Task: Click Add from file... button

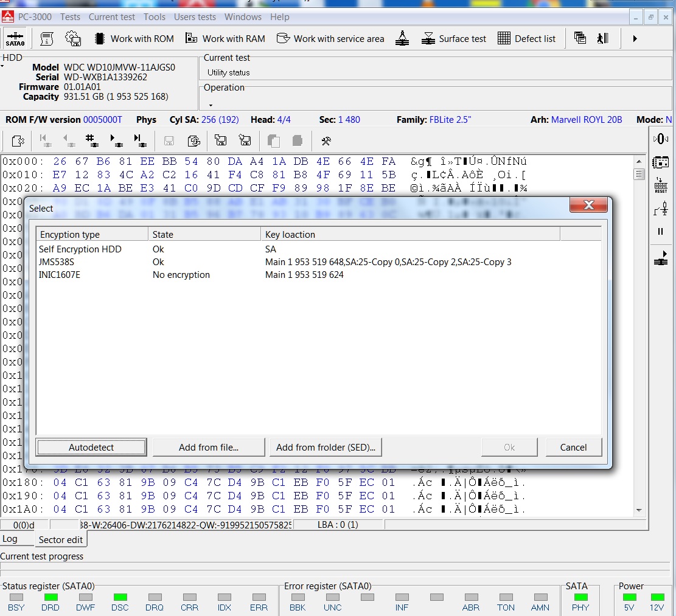Action: coord(209,447)
